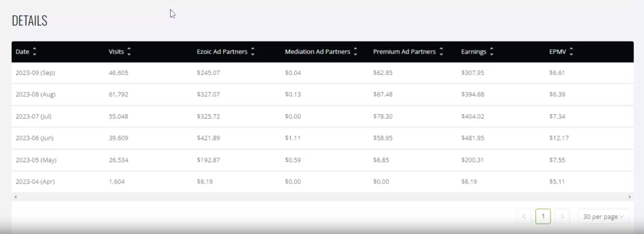
Task: Click the horizontal scrollbar track
Action: pos(323,197)
